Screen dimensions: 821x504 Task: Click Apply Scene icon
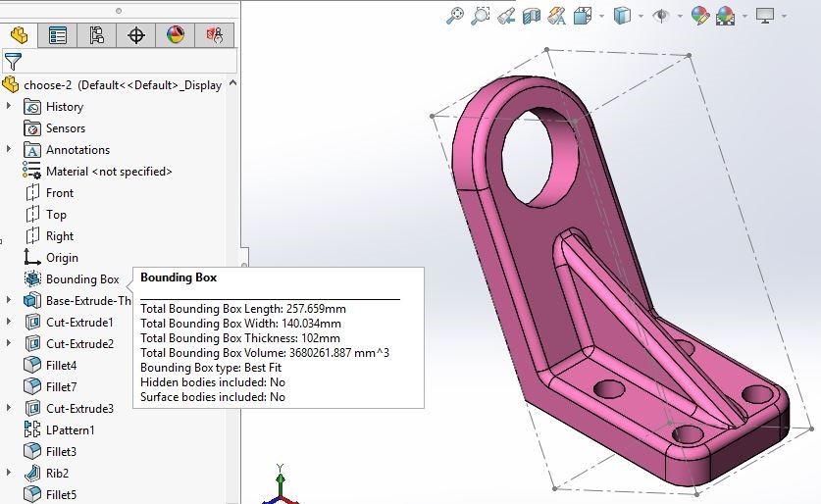click(x=725, y=16)
